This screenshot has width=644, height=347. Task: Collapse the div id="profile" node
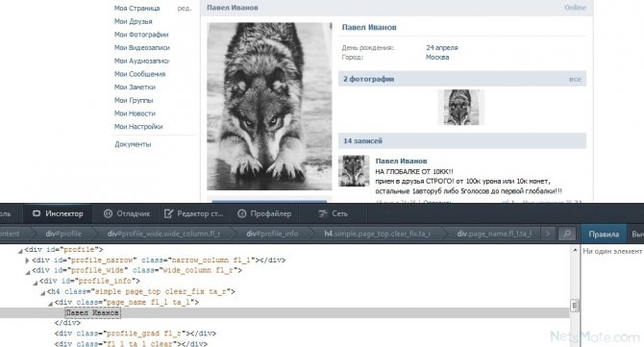[20, 251]
